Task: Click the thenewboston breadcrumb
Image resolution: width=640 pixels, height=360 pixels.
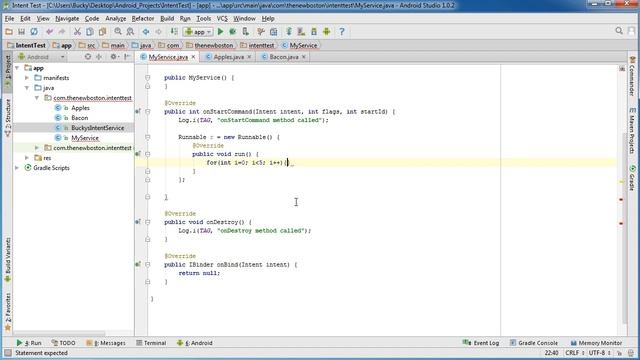Action: (210, 45)
